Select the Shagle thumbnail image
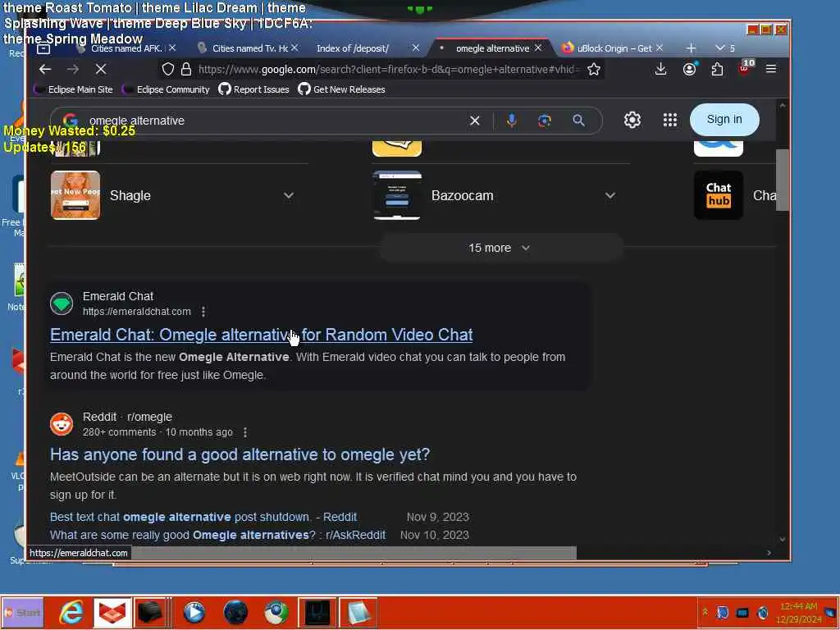The image size is (840, 630). 75,195
